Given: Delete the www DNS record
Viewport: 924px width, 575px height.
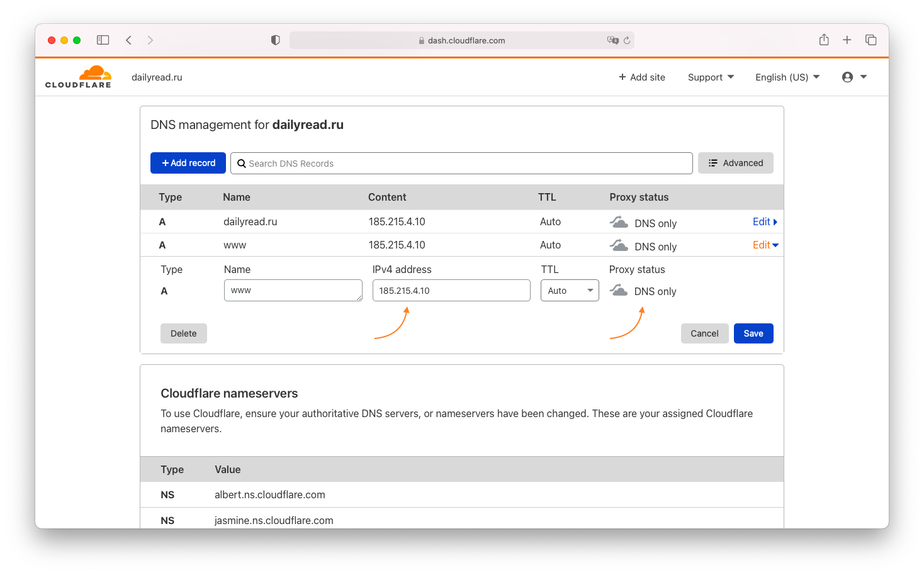Looking at the screenshot, I should [184, 333].
